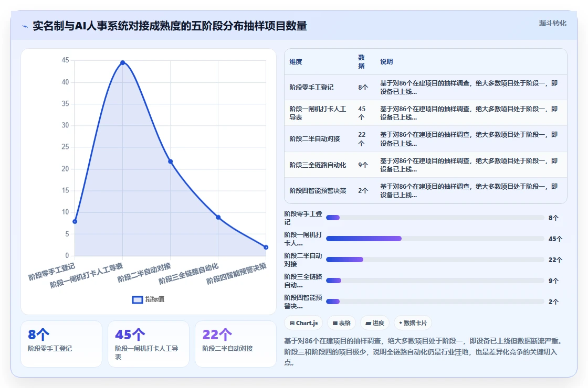Click the Chart.js tag
Image resolution: width=588 pixels, height=388 pixels.
pos(303,323)
